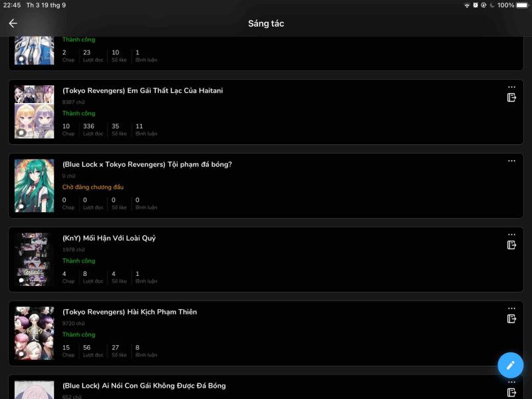The width and height of the screenshot is (532, 399).
Task: Tap export icon for Ai Nói Con Gái story
Action: (x=511, y=392)
